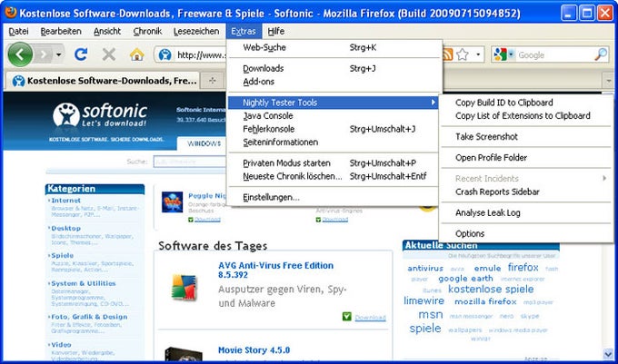Open the Google search engine selector dropdown
This screenshot has width=618, height=364.
(503, 54)
